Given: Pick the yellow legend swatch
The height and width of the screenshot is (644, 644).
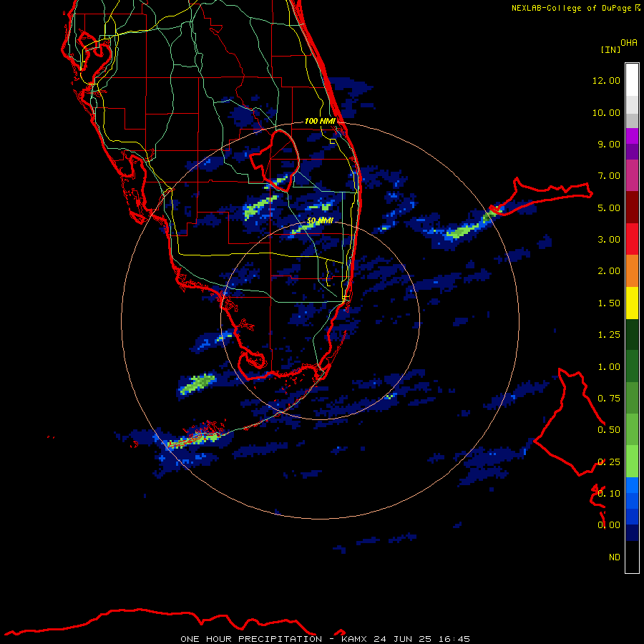Looking at the screenshot, I should pos(632,303).
